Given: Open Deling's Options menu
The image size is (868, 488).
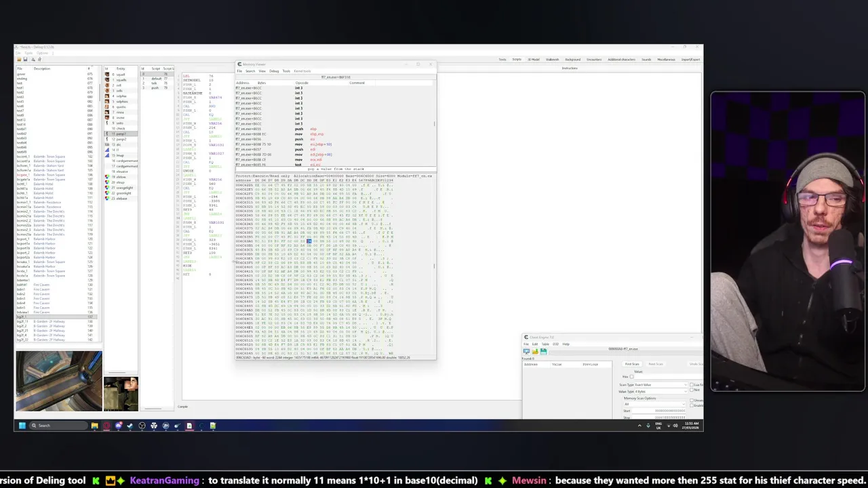Looking at the screenshot, I should [42, 52].
